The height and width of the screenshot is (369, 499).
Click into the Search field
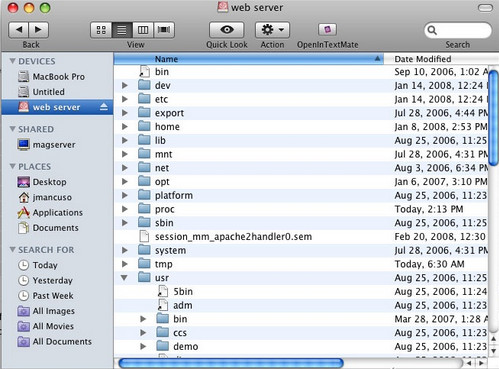tap(458, 30)
